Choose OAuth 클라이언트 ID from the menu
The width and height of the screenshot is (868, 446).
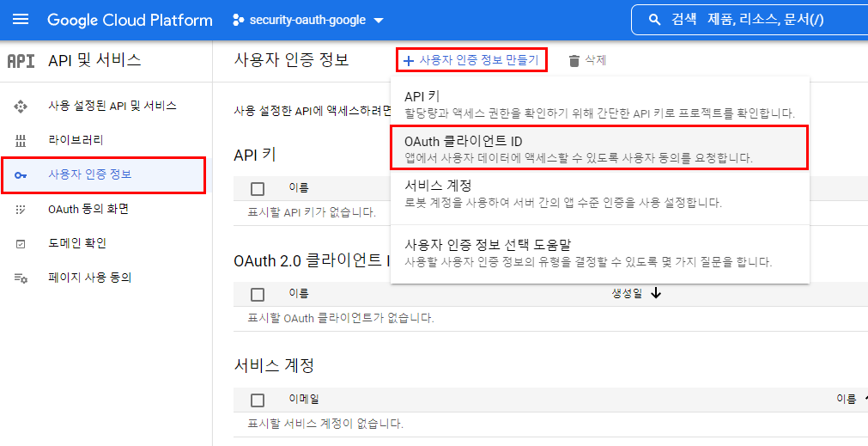[599, 148]
